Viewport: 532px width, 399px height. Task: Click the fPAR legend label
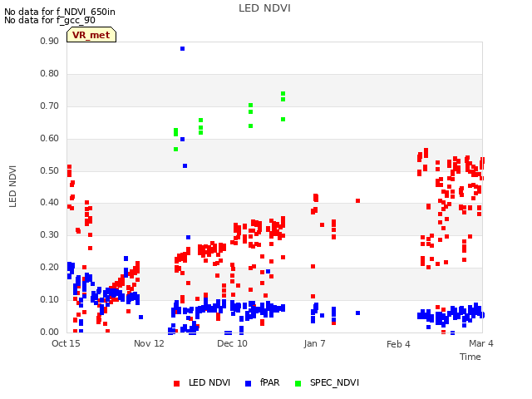(269, 382)
